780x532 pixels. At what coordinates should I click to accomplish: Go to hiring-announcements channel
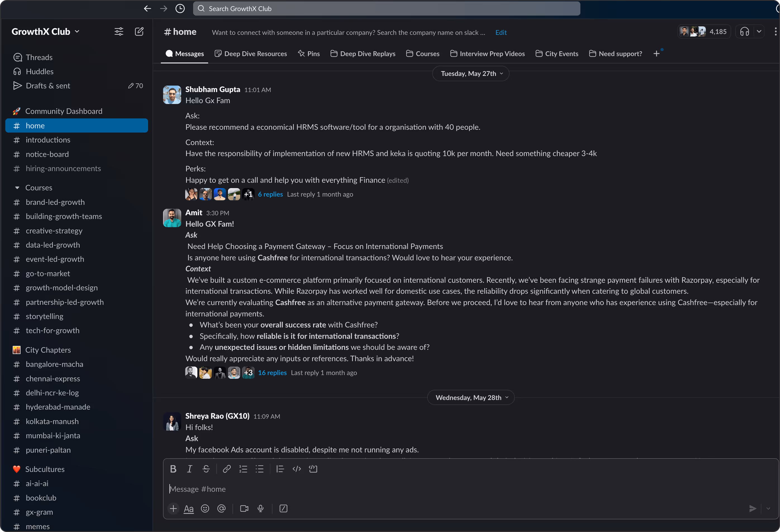[77, 168]
